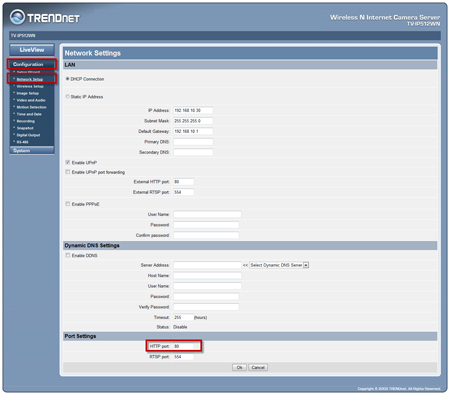Viewport: 450px width, 395px height.
Task: Click the Dynamic DNS Settings section header
Action: (x=92, y=245)
